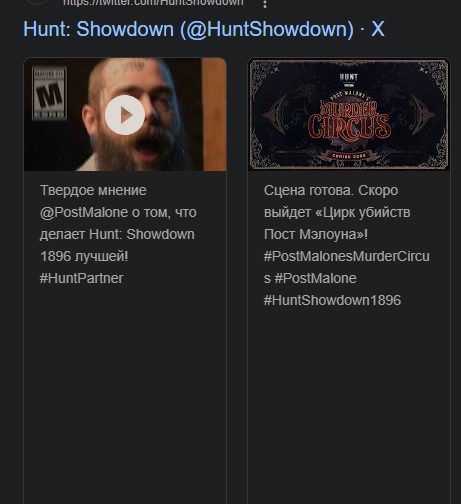Image resolution: width=461 pixels, height=504 pixels.
Task: Click the #HuntShowdown1896 hashtag
Action: tap(332, 300)
